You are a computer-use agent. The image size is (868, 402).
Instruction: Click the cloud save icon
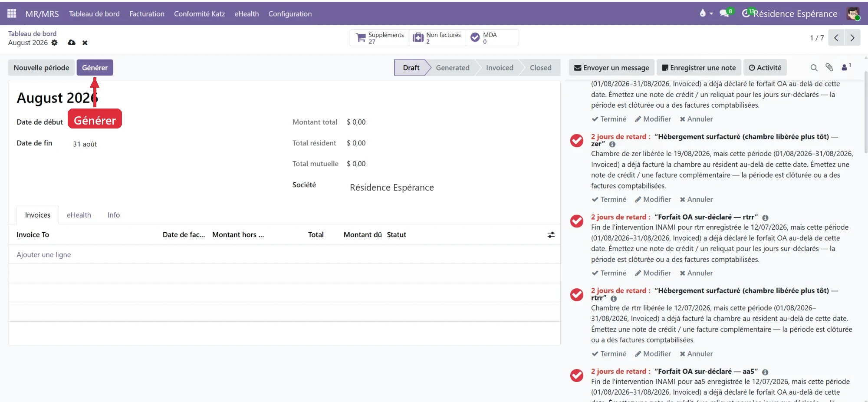[72, 43]
